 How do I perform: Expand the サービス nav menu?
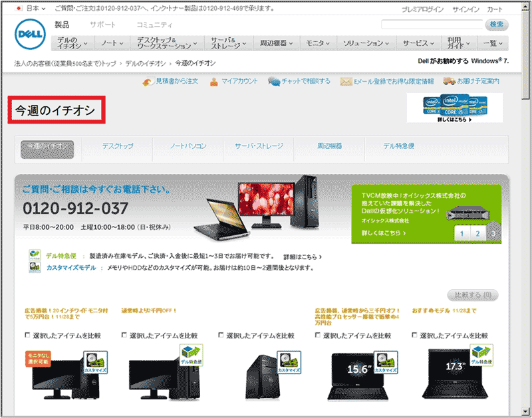click(418, 43)
